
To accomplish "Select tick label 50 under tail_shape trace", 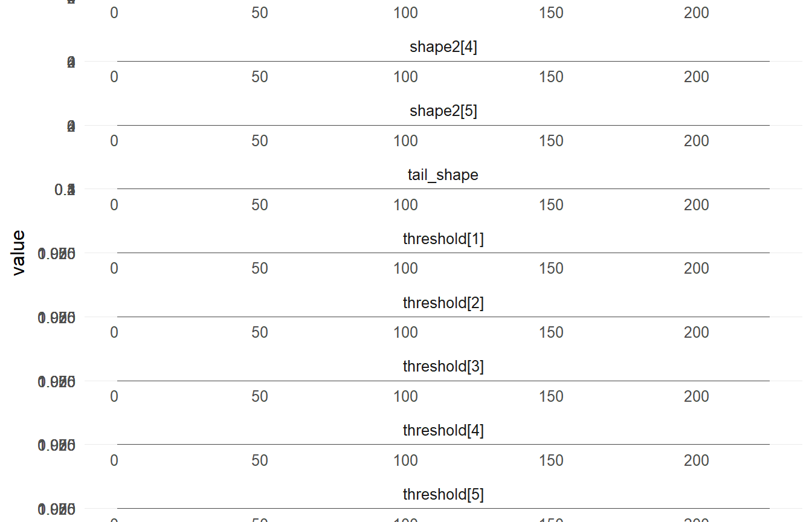I will pos(260,205).
